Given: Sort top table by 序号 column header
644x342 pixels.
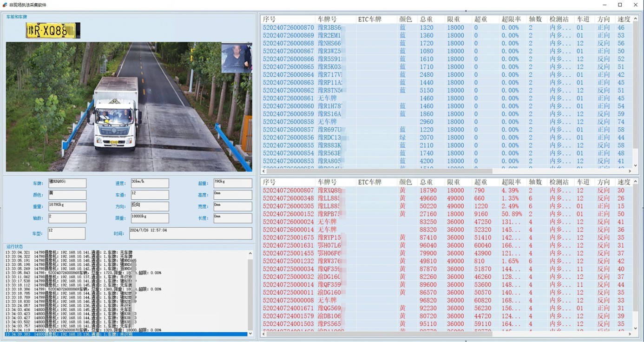Looking at the screenshot, I should [x=269, y=20].
